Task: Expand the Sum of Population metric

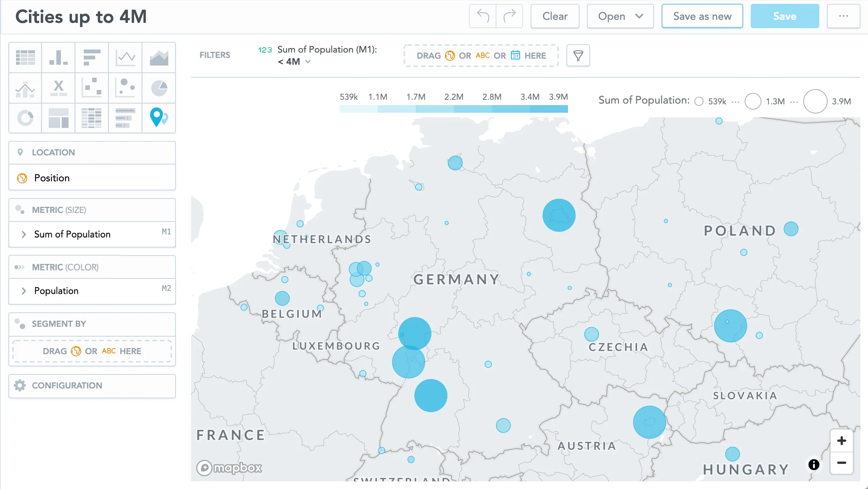Action: pyautogui.click(x=24, y=234)
